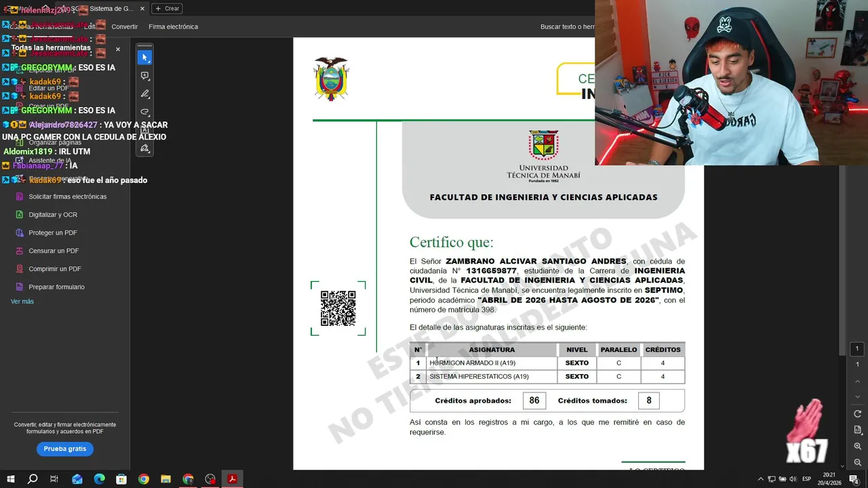Click the Créditos tomados value 8
This screenshot has width=868, height=488.
coord(649,401)
